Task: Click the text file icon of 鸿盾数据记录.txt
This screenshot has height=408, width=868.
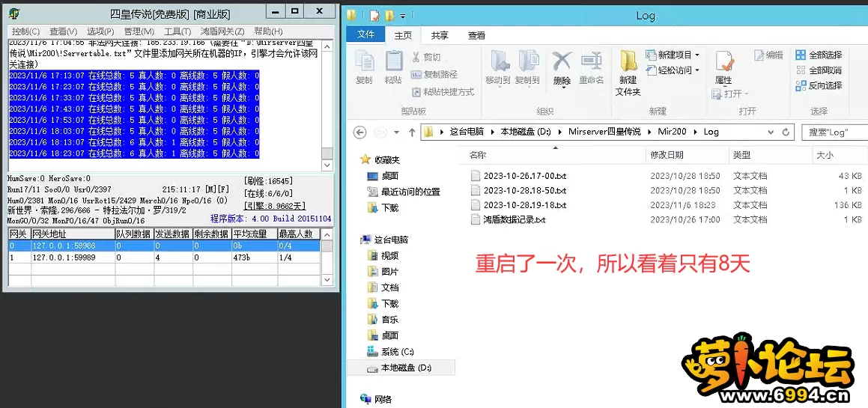Action: point(475,219)
